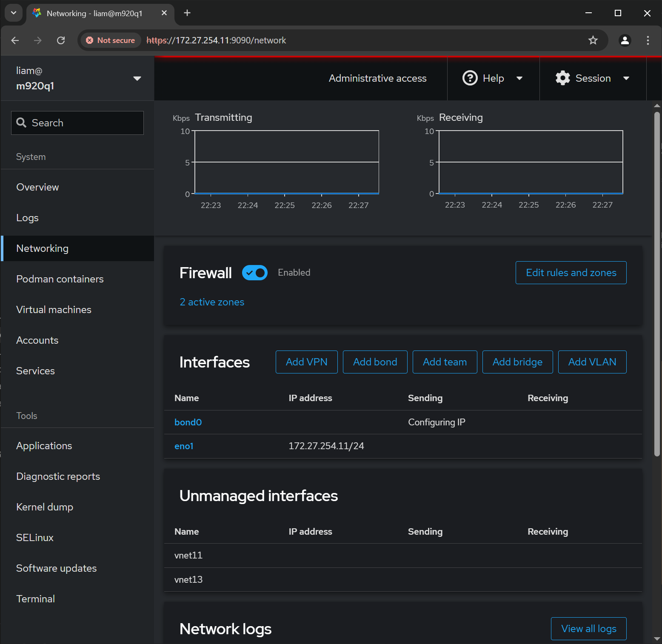The image size is (662, 644).
Task: Open the Chrome profile avatar
Action: point(625,40)
